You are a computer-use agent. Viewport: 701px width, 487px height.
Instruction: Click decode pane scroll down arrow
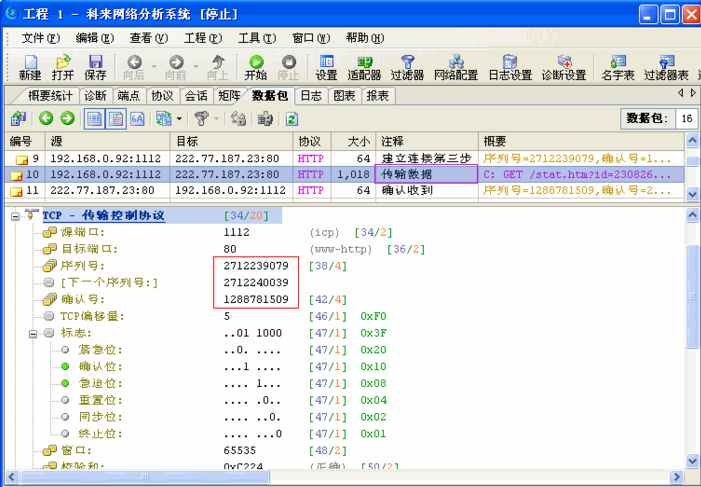(692, 461)
